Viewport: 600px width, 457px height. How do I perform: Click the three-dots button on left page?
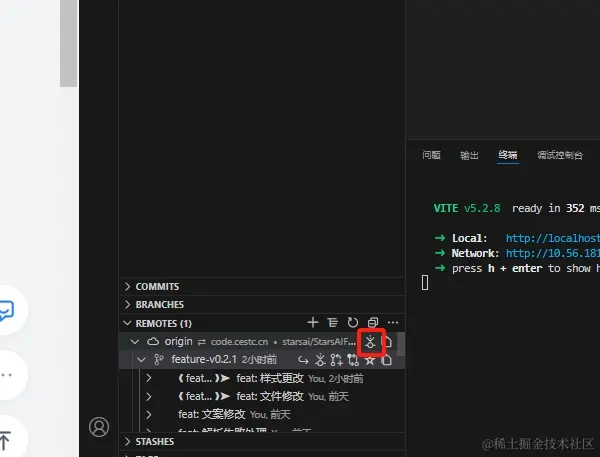(5, 375)
